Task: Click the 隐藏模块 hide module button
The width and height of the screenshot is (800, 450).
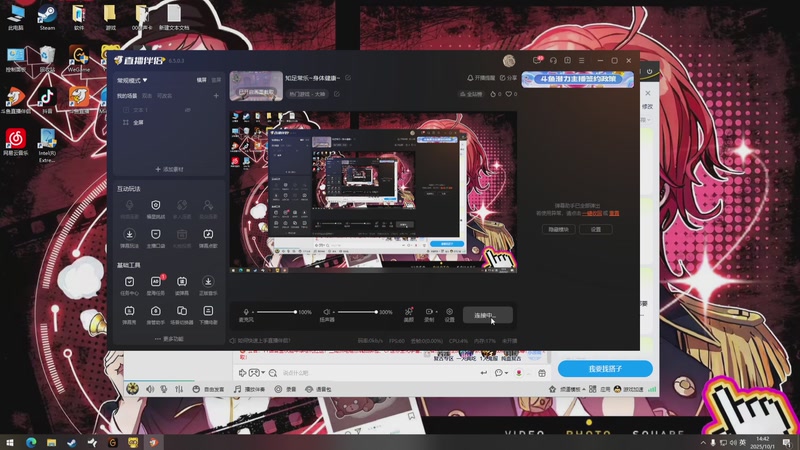Action: point(559,230)
